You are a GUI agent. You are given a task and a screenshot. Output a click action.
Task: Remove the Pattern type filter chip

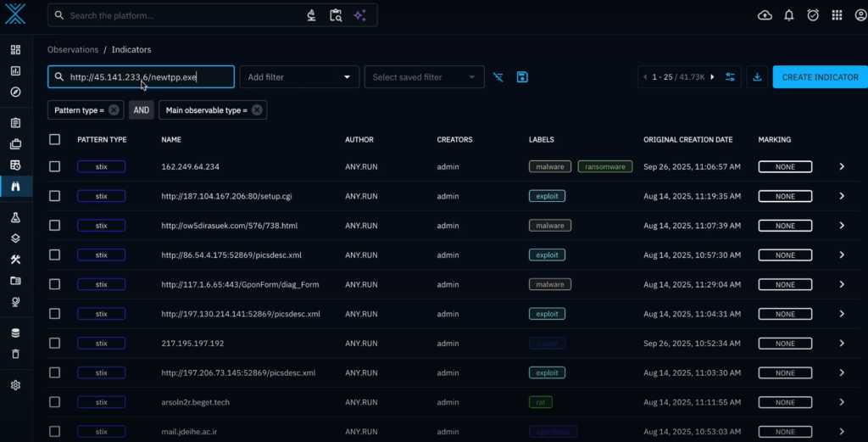point(114,110)
